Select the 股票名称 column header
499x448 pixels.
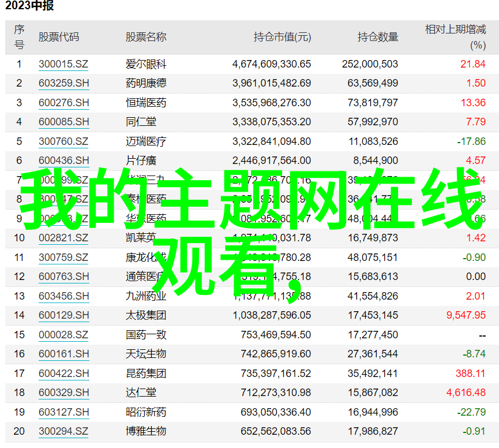click(146, 37)
